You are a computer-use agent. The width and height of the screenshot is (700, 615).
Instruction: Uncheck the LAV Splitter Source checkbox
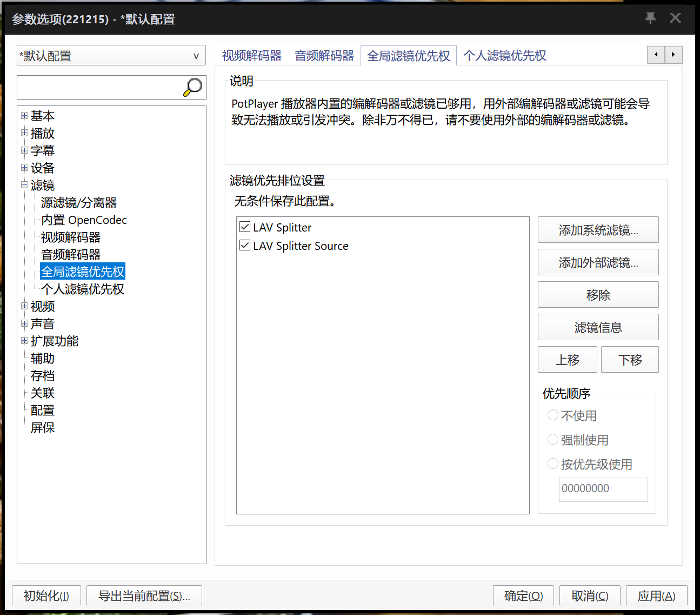pyautogui.click(x=244, y=245)
